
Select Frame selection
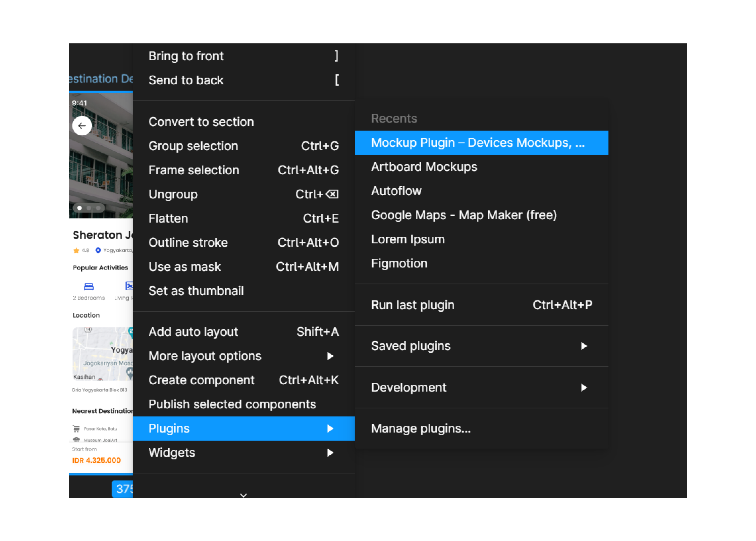tap(244, 170)
